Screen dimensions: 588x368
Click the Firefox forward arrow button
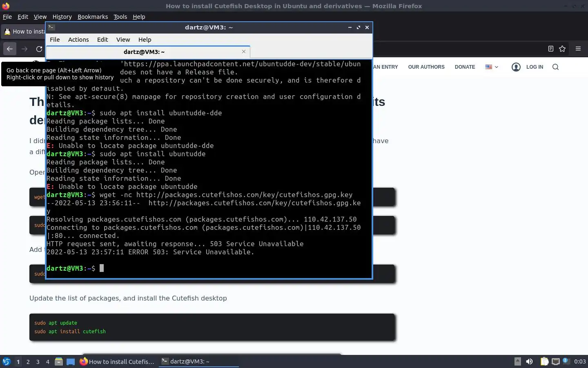click(24, 49)
